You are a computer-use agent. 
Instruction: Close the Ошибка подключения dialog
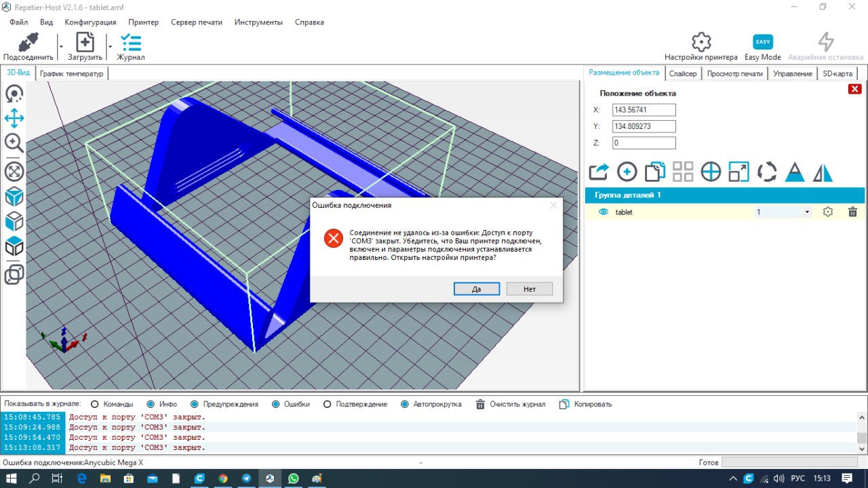553,204
